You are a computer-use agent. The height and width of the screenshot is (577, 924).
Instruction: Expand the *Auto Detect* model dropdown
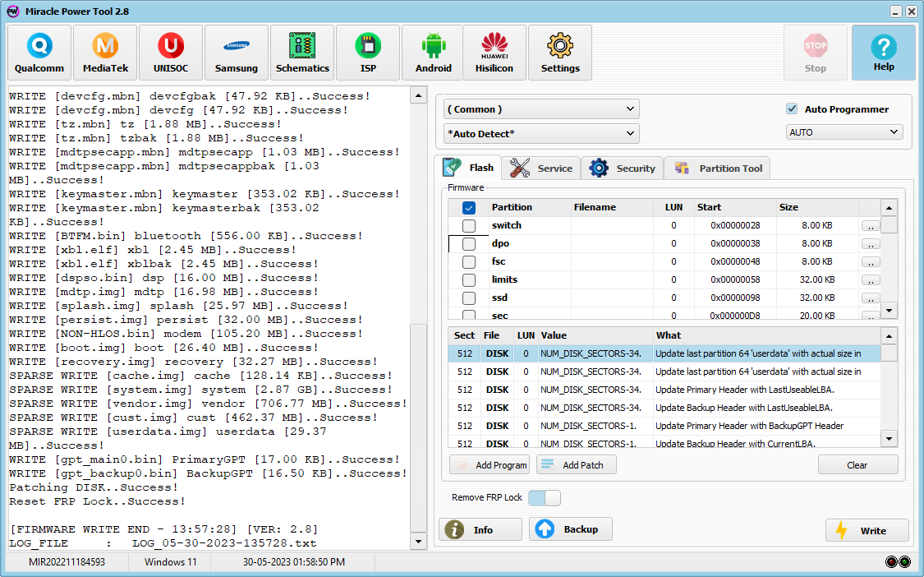click(541, 134)
